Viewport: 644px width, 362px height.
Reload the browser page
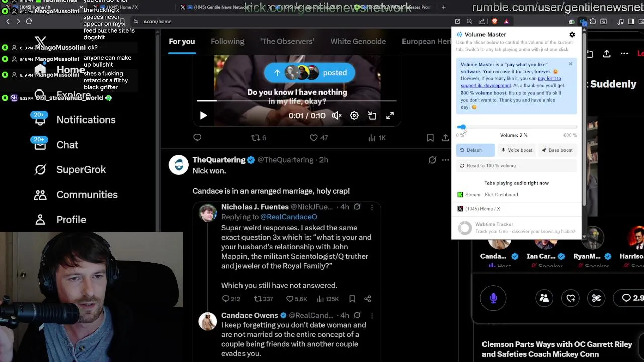click(29, 21)
